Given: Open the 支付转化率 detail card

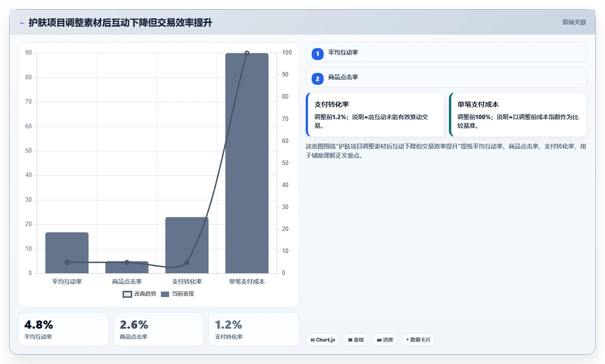Looking at the screenshot, I should pyautogui.click(x=375, y=115).
